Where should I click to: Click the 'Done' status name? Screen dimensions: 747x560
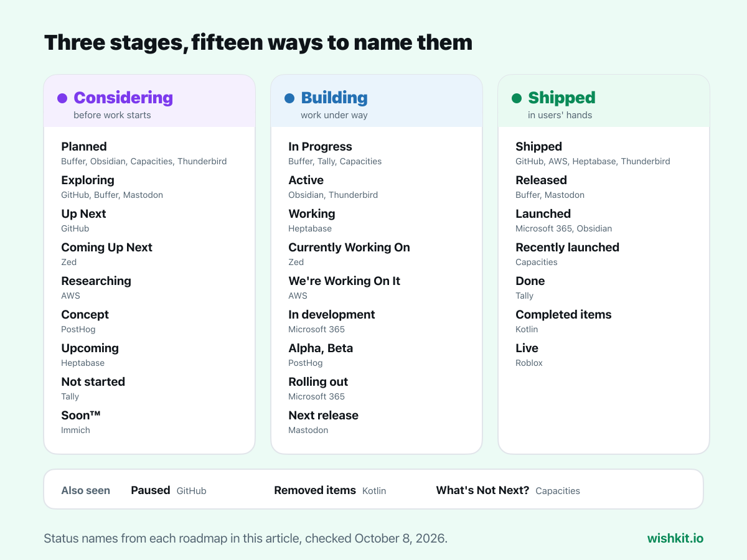pyautogui.click(x=530, y=281)
